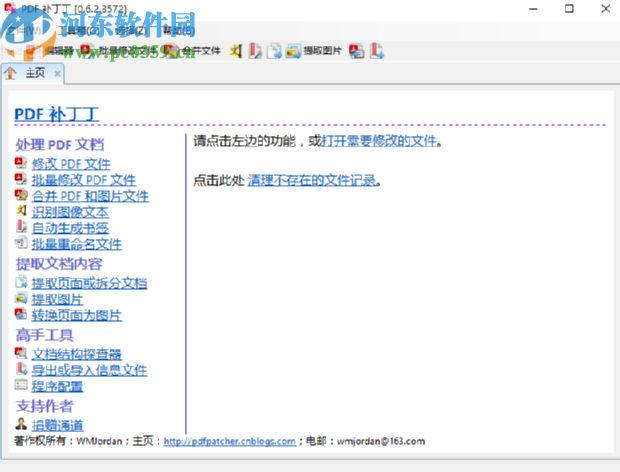
Task: Click the icon beside 导出或导入信息文件
Action: [x=21, y=369]
